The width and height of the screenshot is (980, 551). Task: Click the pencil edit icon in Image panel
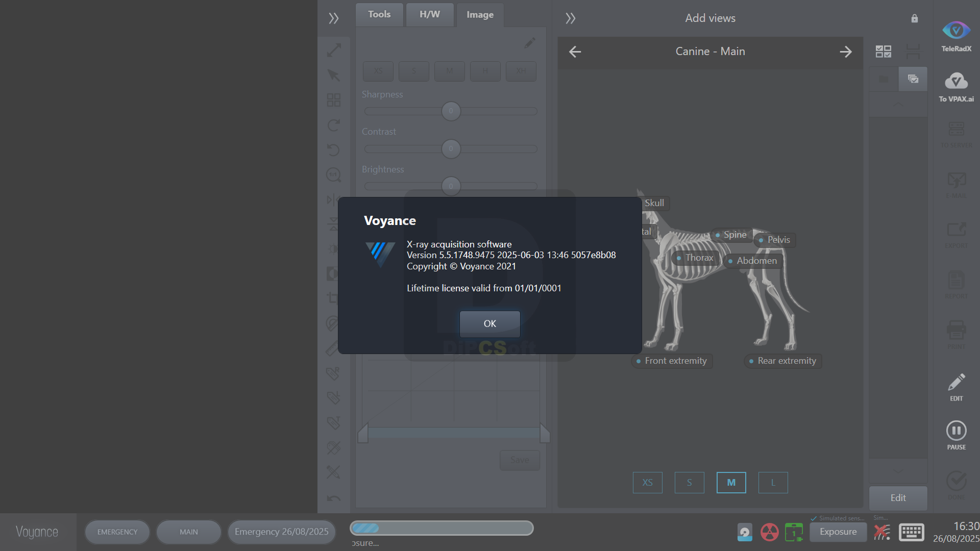coord(530,43)
